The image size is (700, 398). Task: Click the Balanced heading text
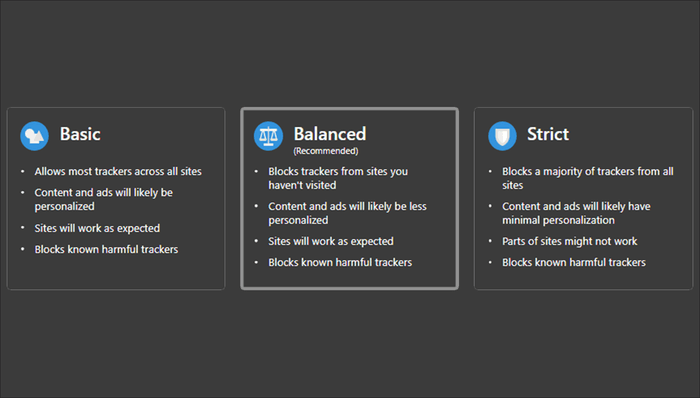(x=330, y=134)
